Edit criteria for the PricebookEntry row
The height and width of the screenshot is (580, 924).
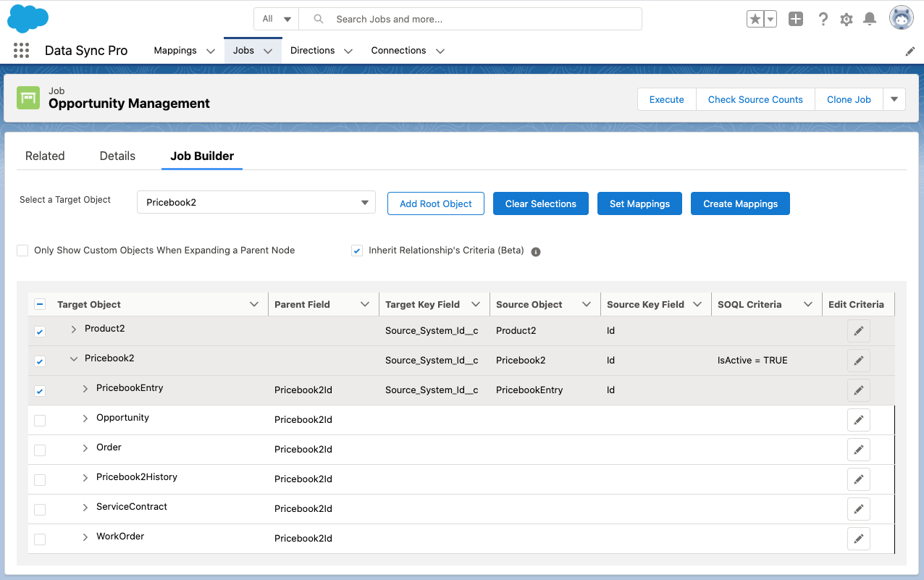(x=859, y=390)
